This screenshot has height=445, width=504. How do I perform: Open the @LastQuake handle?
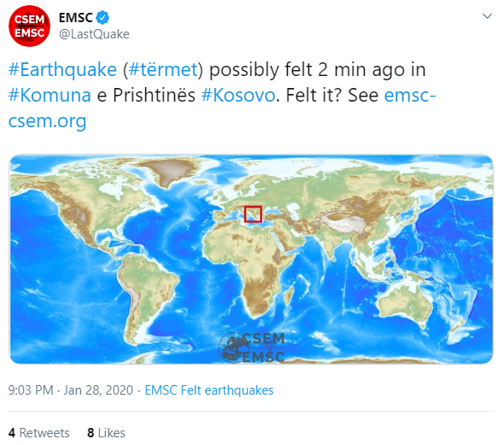(94, 34)
